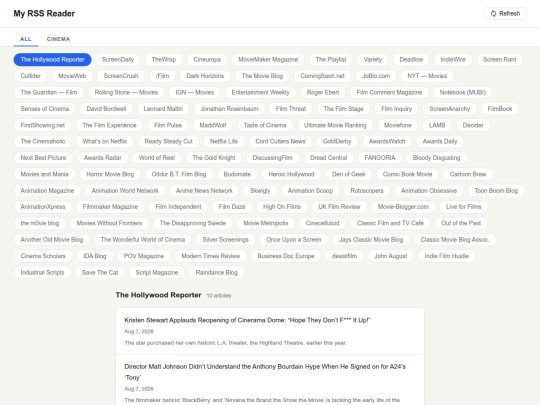Choose the Awards Daily feed

pos(440,141)
